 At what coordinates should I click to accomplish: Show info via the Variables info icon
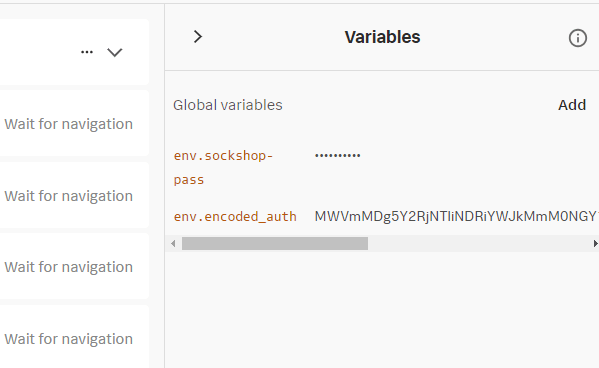click(x=578, y=38)
